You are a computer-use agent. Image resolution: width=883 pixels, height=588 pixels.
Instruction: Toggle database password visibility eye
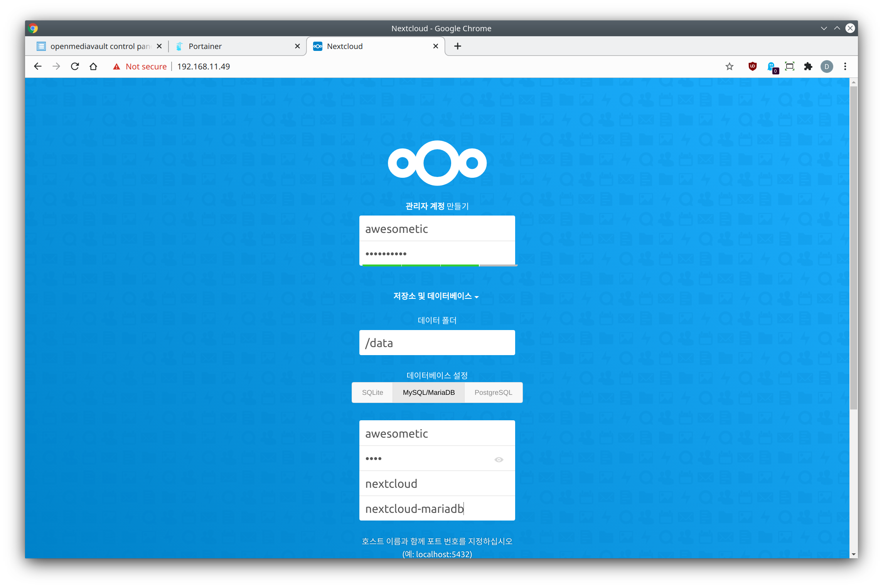(499, 459)
